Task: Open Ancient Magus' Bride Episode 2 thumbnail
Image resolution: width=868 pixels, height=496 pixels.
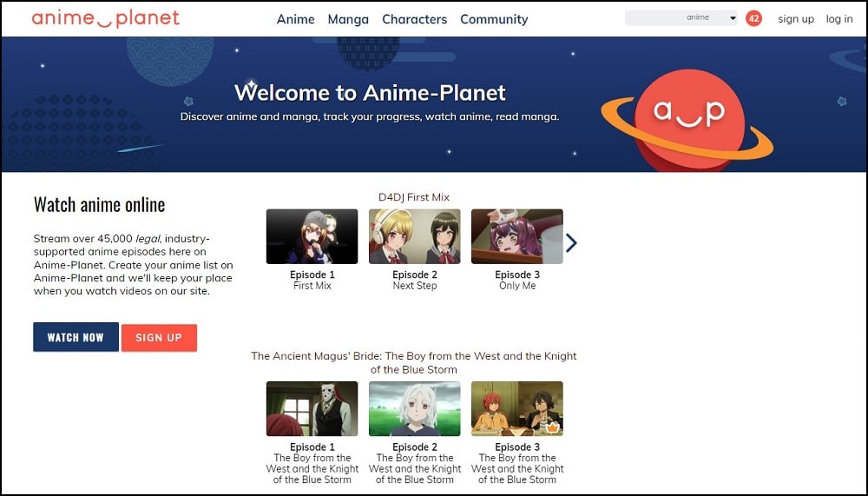Action: pyautogui.click(x=415, y=408)
